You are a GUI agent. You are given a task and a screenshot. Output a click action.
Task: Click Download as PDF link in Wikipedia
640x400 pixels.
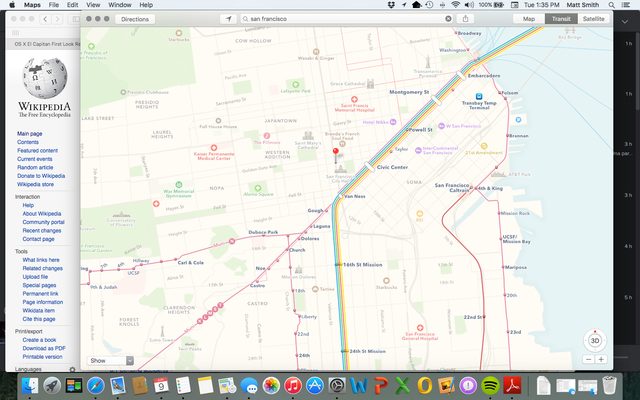click(44, 348)
